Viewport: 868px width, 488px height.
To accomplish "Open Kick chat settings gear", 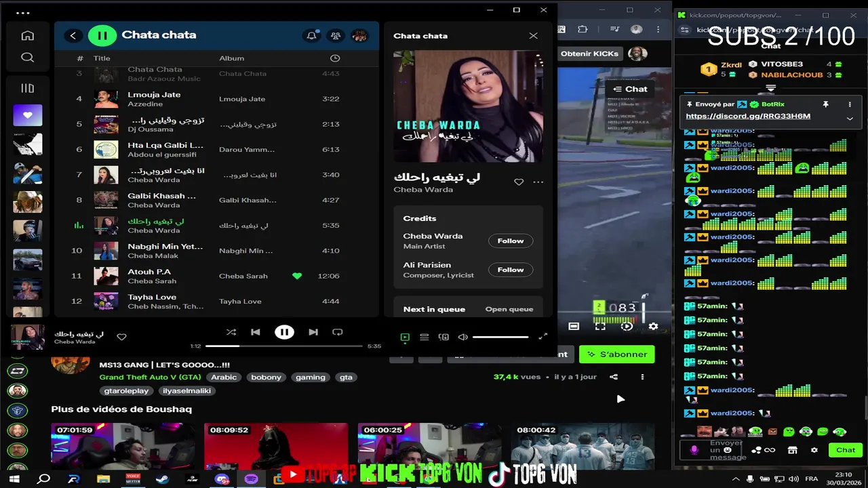I will (814, 450).
